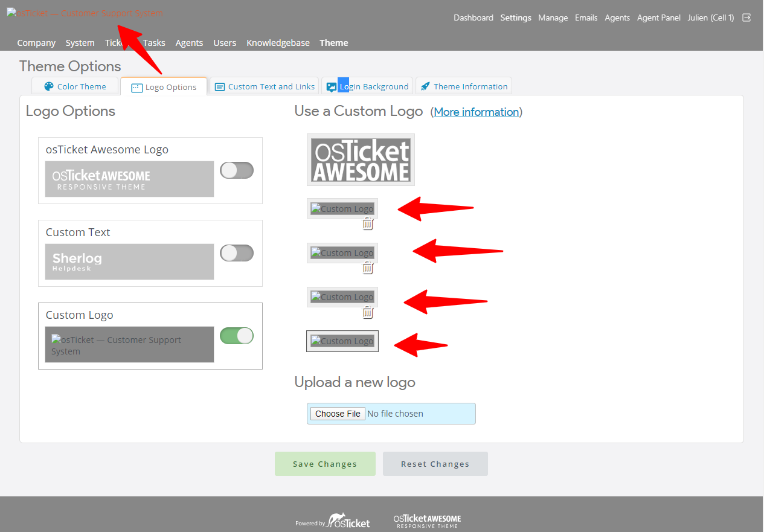Click the osTicket kangaroo logo in footer

tap(348, 522)
